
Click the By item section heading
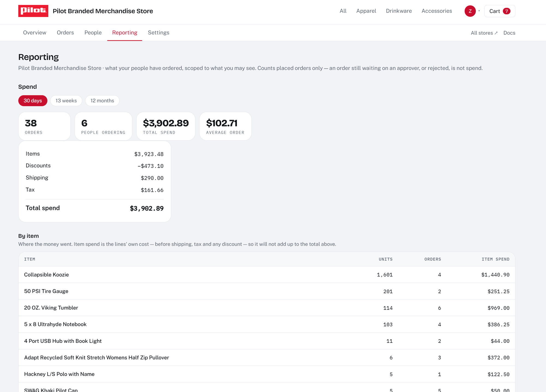point(28,236)
